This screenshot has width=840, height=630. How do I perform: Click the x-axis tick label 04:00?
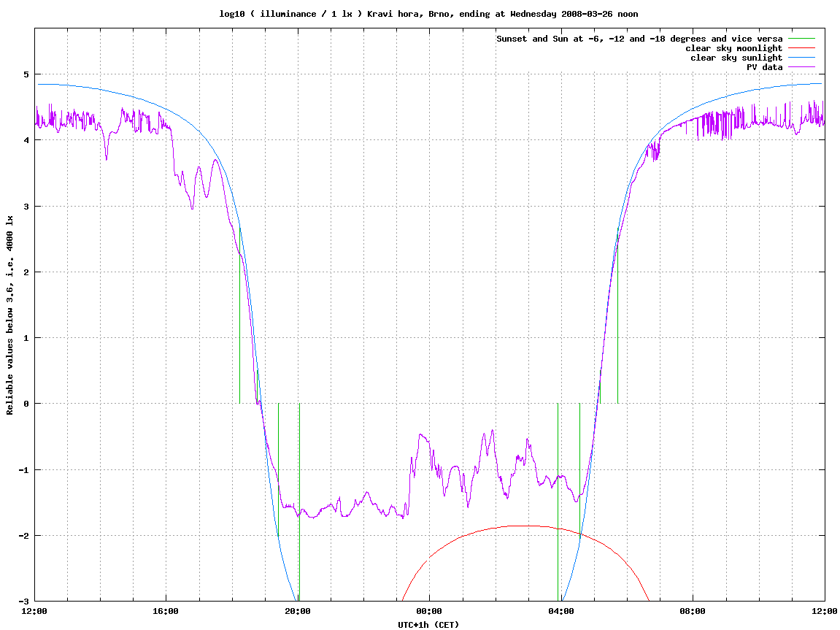[x=561, y=611]
